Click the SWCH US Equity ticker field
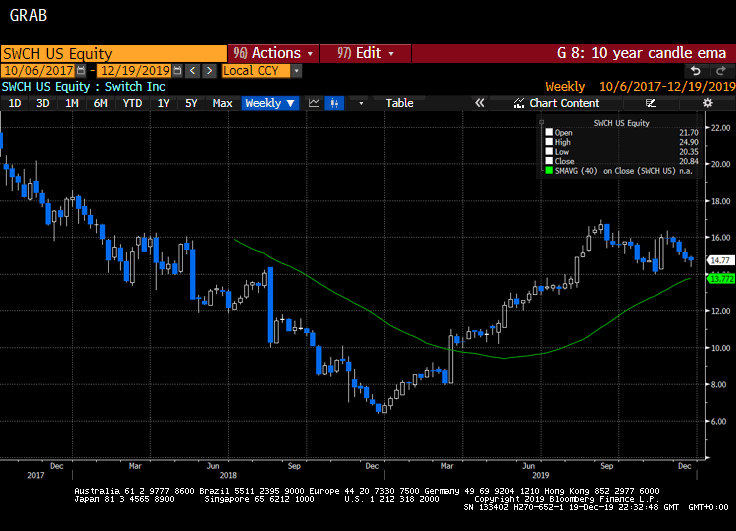 tap(112, 53)
